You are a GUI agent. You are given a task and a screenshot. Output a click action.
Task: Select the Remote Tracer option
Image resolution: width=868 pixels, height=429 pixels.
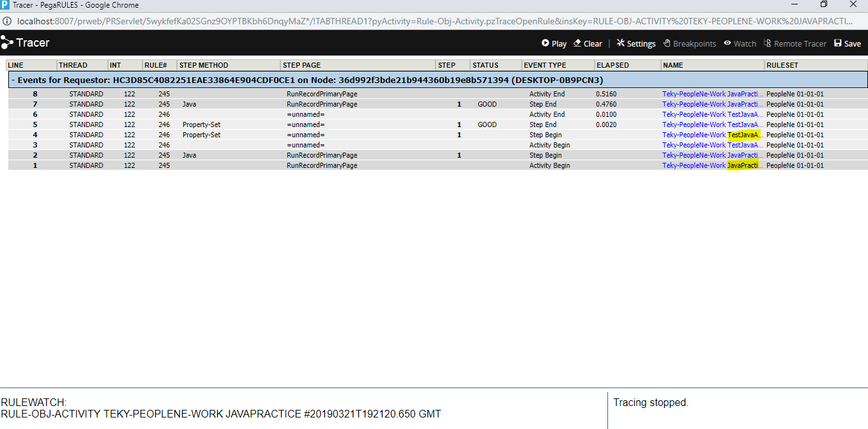click(795, 43)
